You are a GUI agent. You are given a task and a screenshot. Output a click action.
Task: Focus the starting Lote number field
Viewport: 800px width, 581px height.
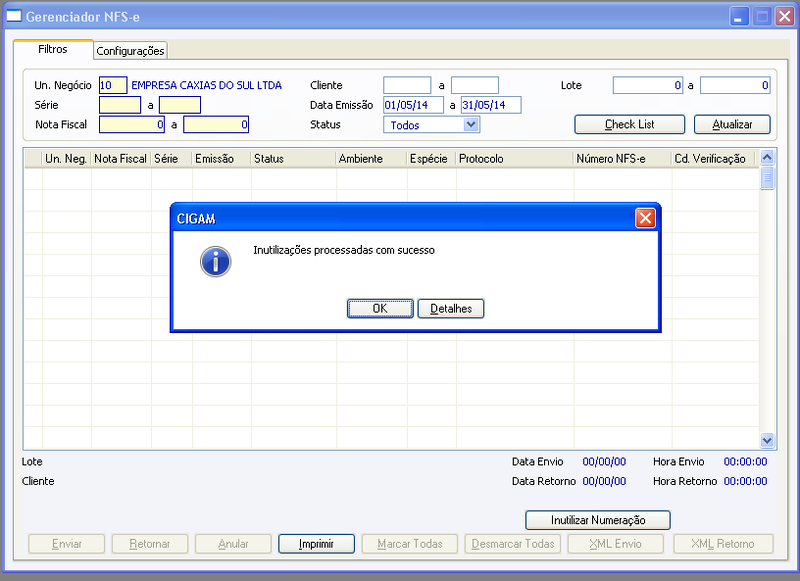(x=648, y=85)
